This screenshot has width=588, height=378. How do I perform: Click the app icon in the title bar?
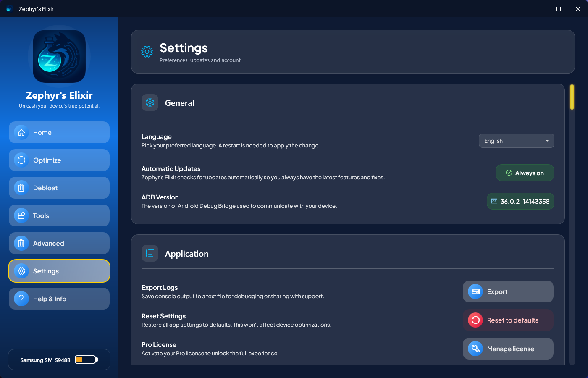pyautogui.click(x=9, y=9)
